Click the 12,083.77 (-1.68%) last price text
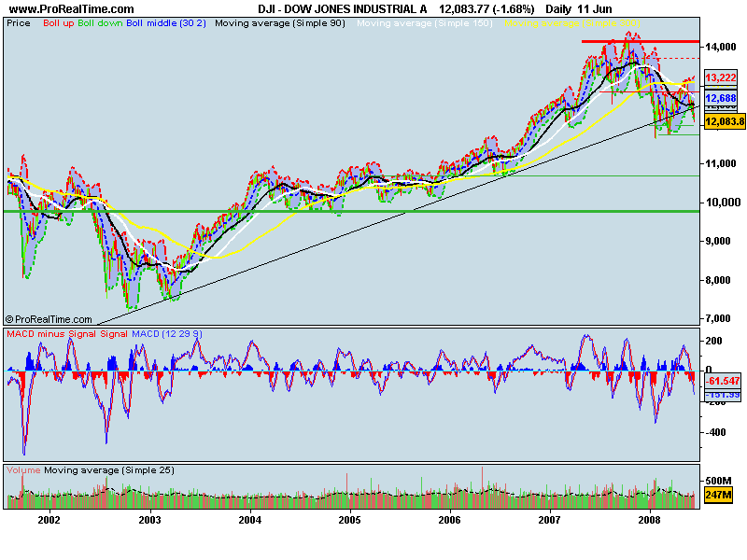 pyautogui.click(x=486, y=9)
